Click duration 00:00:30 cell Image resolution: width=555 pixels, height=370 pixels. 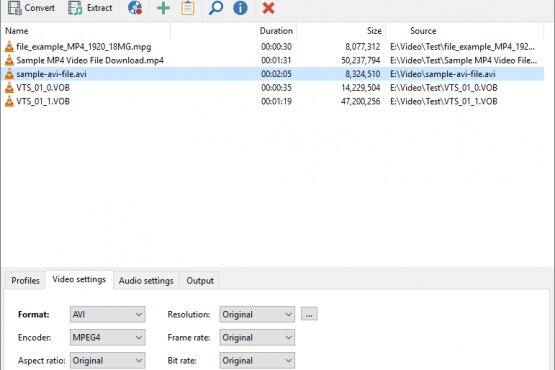tap(276, 47)
